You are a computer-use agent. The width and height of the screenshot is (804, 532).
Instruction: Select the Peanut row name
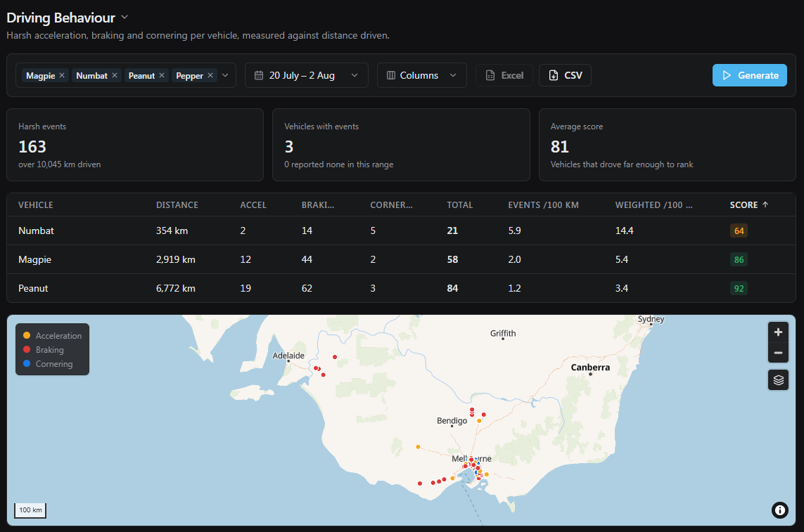[x=33, y=288]
